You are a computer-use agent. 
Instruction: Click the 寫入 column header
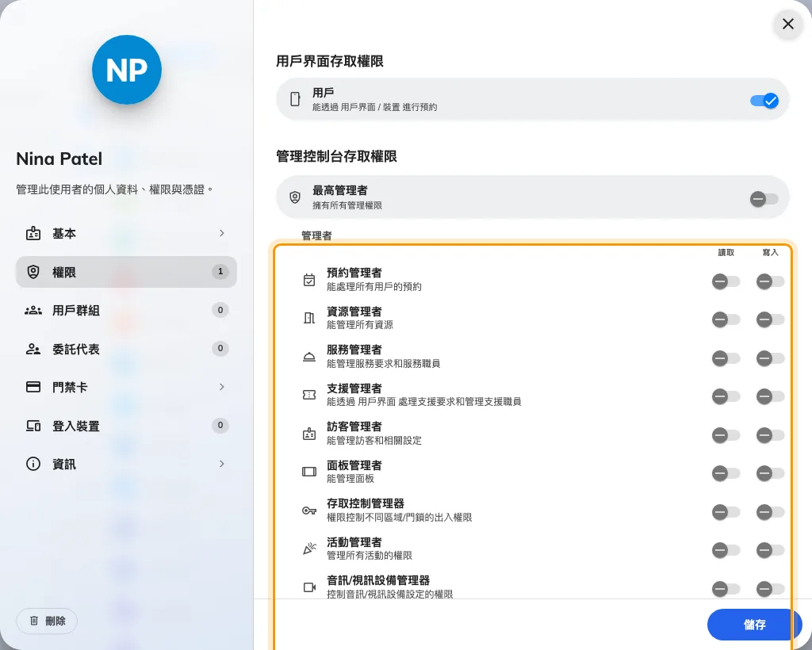coord(771,253)
